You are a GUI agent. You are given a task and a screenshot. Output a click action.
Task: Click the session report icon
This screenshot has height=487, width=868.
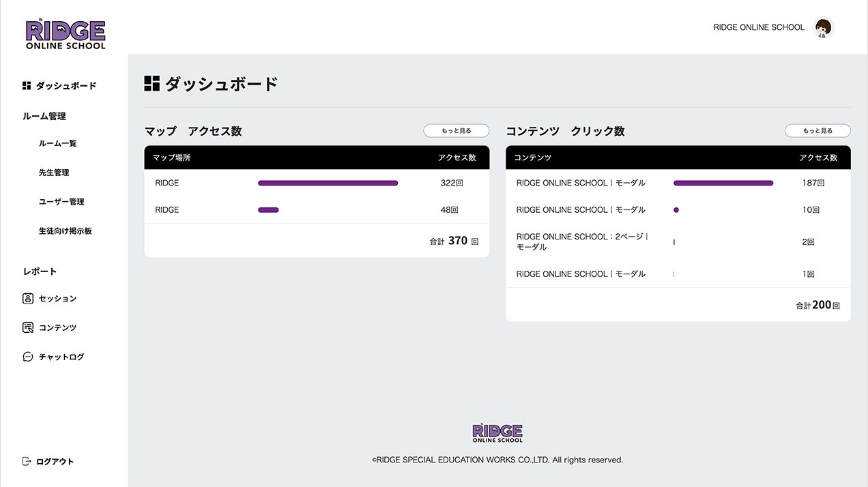28,299
